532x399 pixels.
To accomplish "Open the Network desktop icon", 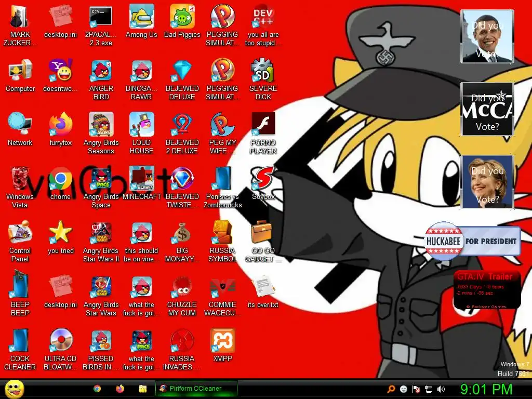I will 20,129.
